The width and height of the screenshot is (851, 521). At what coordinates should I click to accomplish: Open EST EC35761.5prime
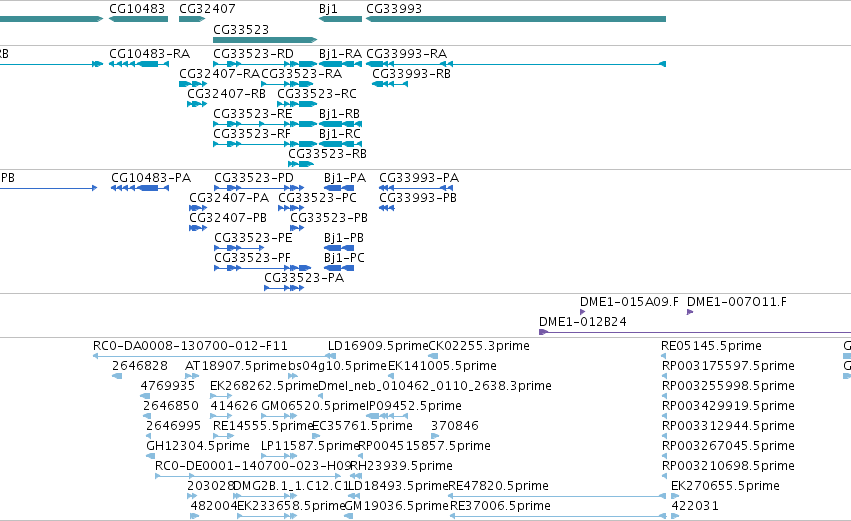coord(316,436)
